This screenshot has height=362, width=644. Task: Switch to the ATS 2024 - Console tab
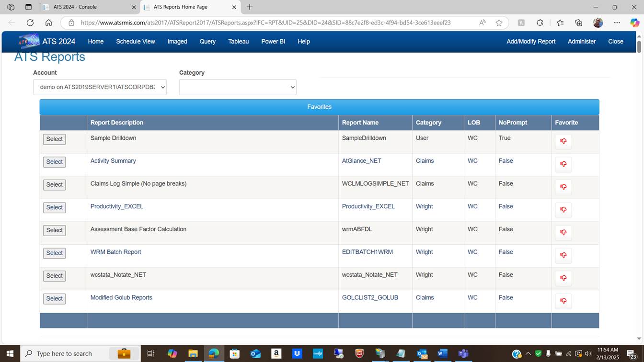pos(75,7)
